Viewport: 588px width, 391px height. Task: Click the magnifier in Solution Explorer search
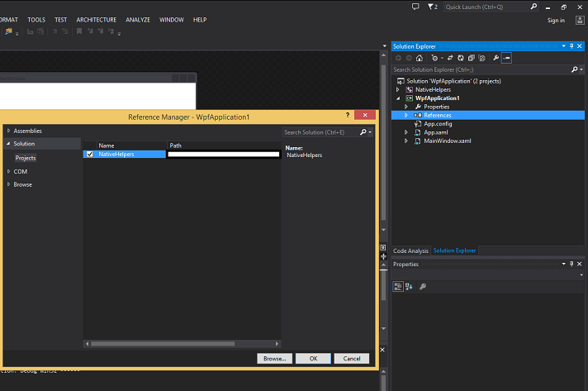coord(574,69)
